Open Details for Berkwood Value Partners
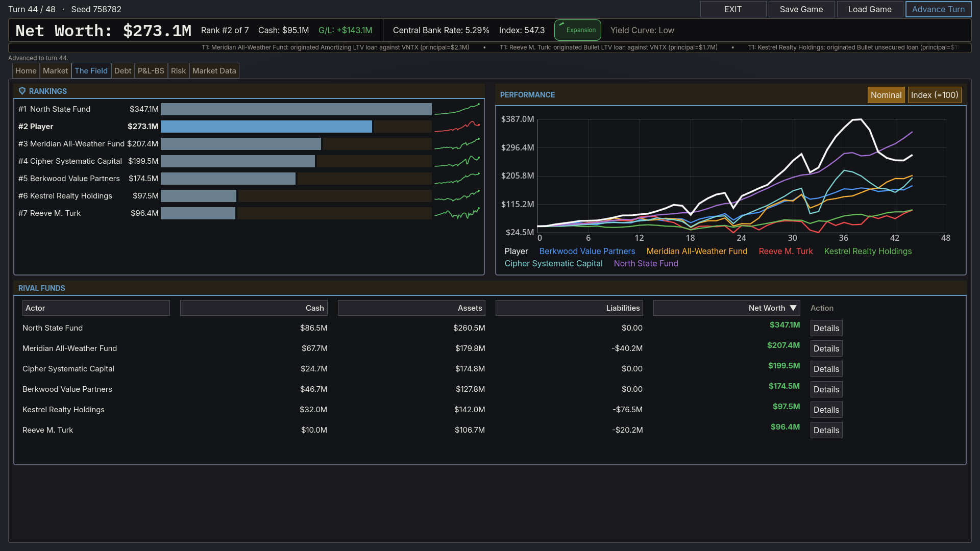 click(826, 389)
